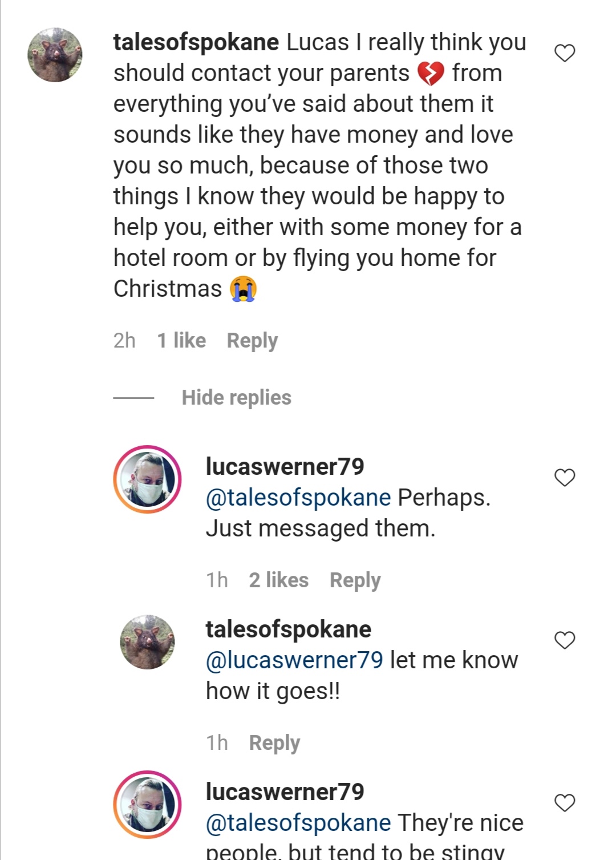Like the 'They're nice people' reply
The width and height of the screenshot is (616, 860).
[x=565, y=803]
